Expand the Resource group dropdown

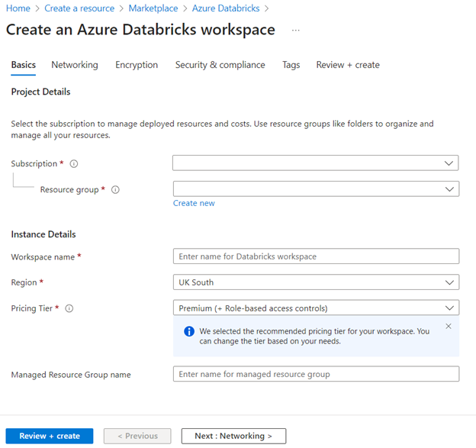click(315, 189)
